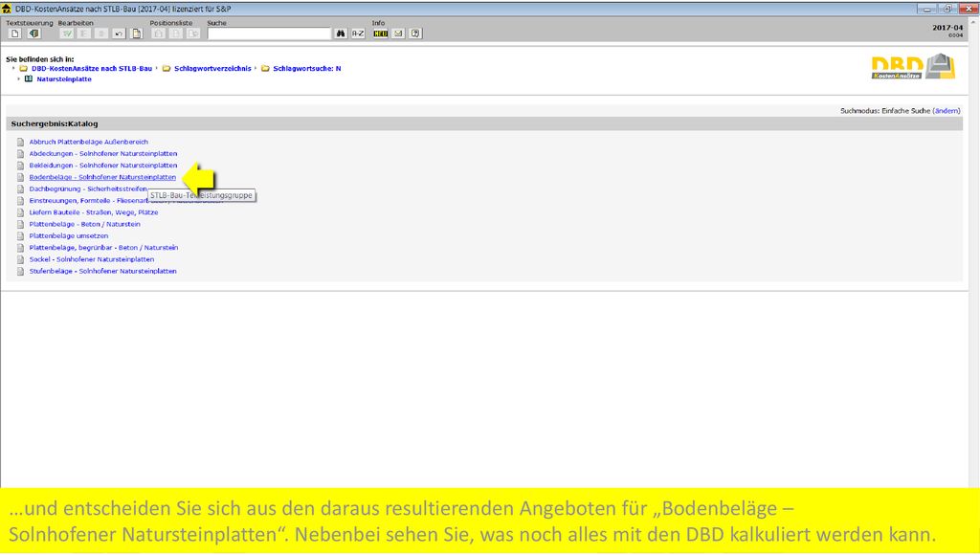Image resolution: width=980 pixels, height=555 pixels.
Task: Click document icon beside Bekleidungen row
Action: [21, 166]
